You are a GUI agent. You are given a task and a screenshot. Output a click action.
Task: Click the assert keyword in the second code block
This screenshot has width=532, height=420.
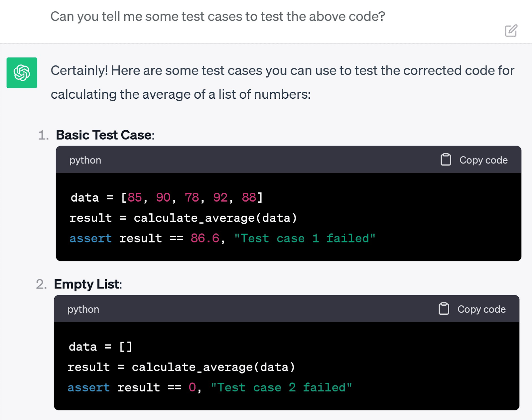88,387
